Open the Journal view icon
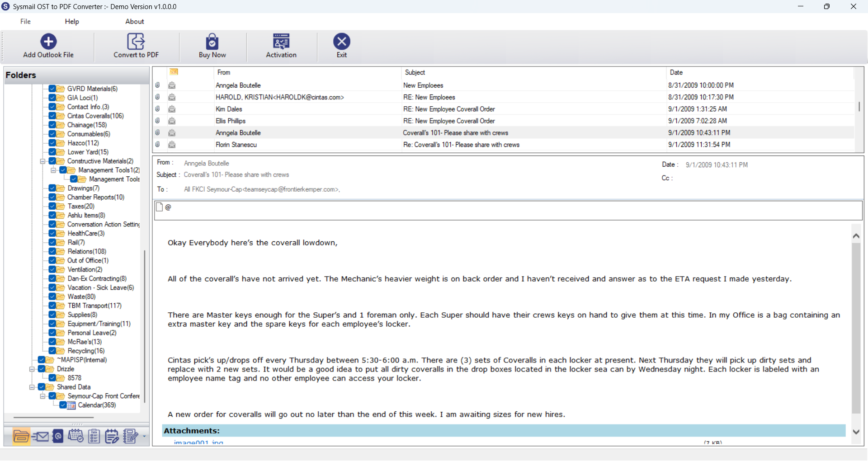Viewport: 868px width, 461px height. click(x=130, y=436)
